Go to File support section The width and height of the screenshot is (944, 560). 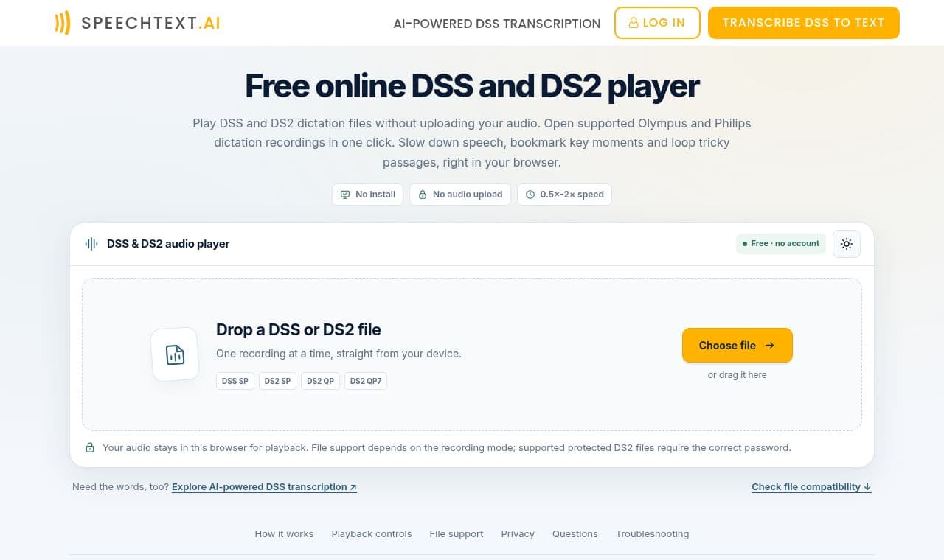click(x=457, y=534)
